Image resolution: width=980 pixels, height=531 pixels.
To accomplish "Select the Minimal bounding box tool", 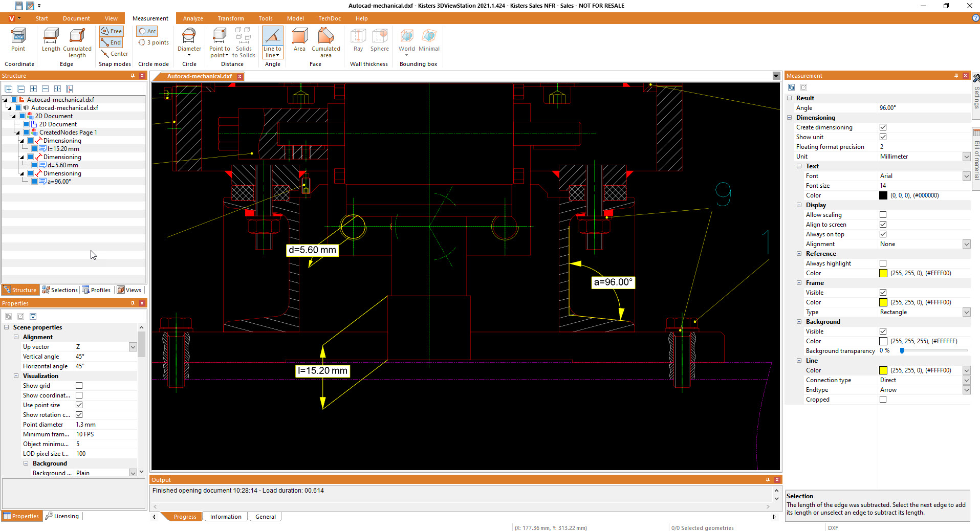I will click(429, 40).
